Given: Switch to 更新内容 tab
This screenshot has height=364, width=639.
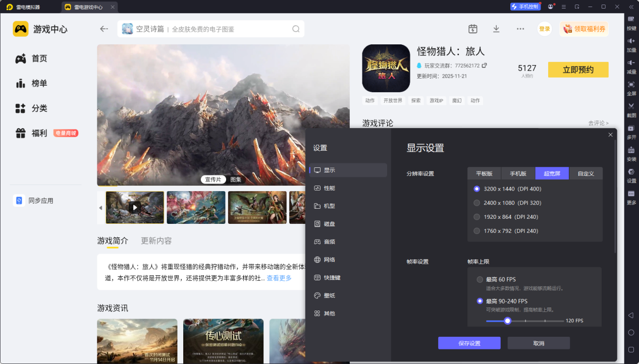Looking at the screenshot, I should coord(156,240).
